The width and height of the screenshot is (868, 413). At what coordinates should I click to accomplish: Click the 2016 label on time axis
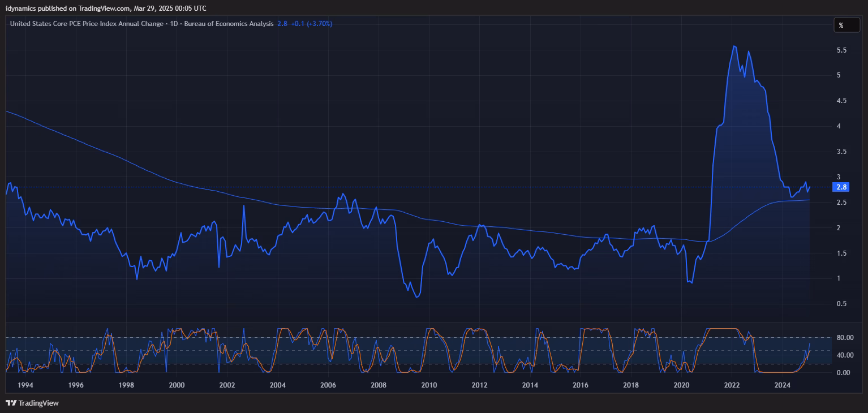click(x=581, y=385)
